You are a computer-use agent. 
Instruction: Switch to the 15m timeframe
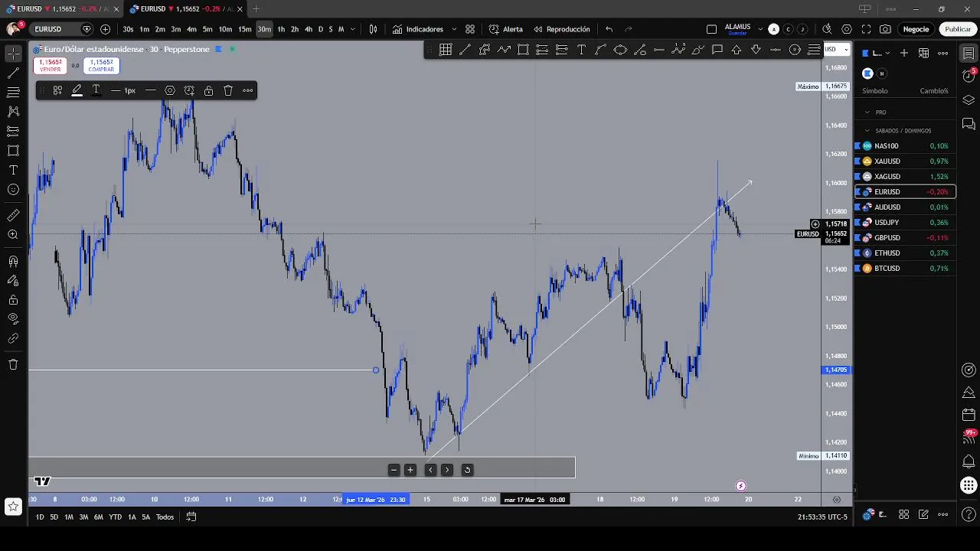coord(244,29)
